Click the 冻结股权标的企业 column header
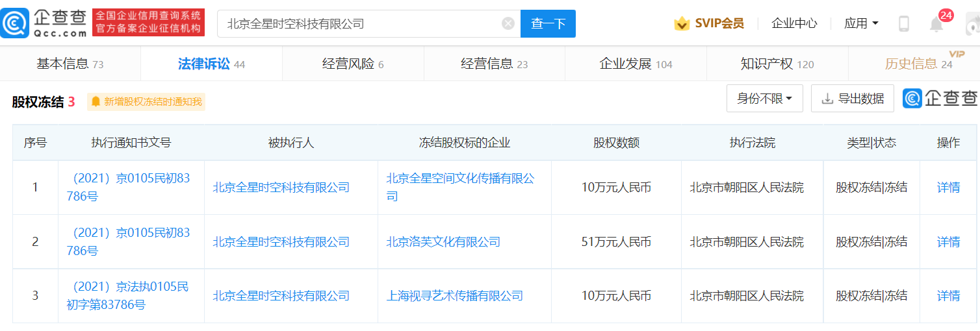The height and width of the screenshot is (331, 980). (465, 143)
